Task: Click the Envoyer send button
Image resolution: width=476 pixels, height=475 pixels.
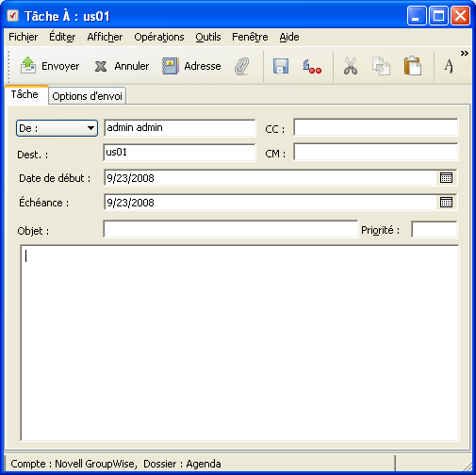Action: point(50,66)
